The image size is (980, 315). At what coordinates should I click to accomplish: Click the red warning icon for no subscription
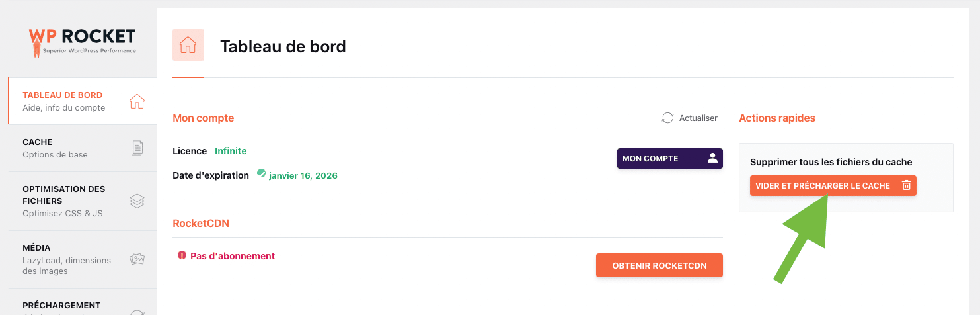pos(182,255)
